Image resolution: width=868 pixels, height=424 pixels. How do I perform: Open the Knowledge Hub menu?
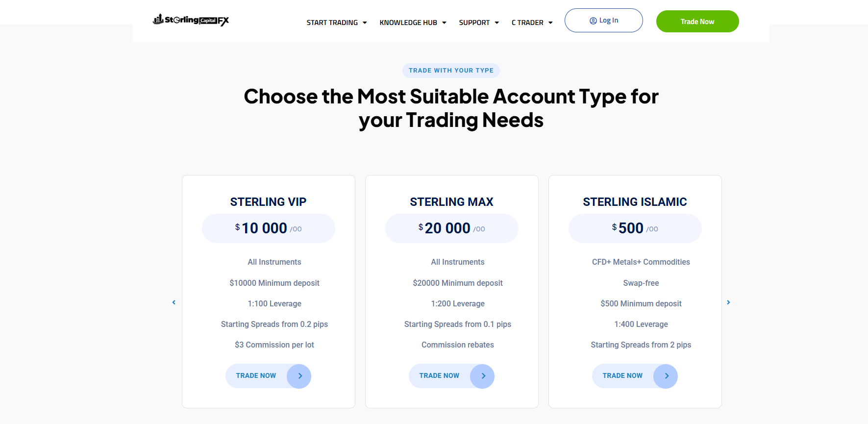click(408, 23)
